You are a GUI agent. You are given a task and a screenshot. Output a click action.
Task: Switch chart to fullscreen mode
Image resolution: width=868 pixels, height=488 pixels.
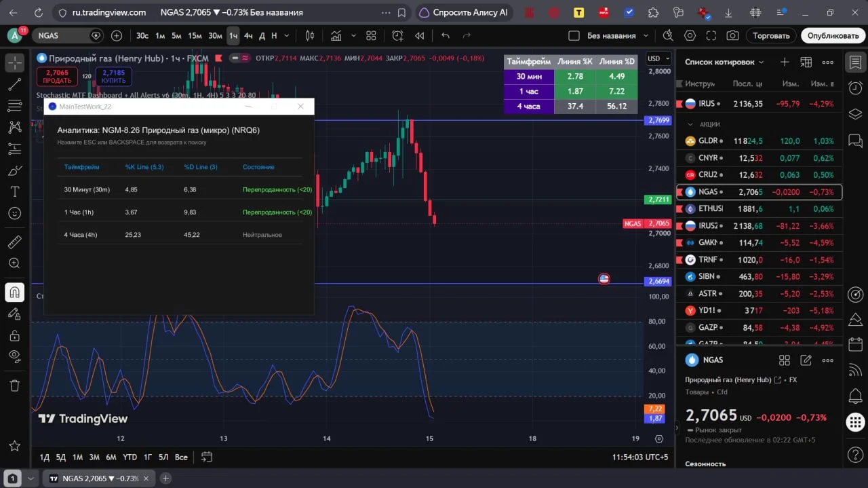[711, 36]
